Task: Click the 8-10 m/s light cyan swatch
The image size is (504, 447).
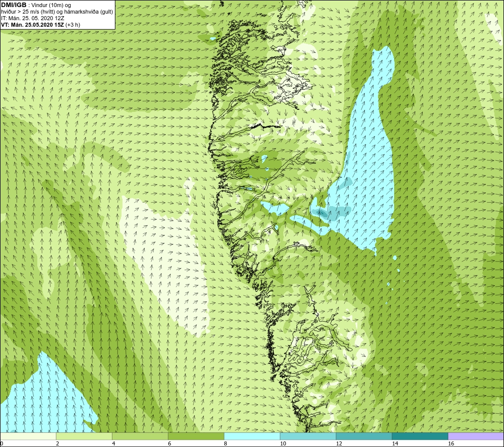Action: click(251, 436)
